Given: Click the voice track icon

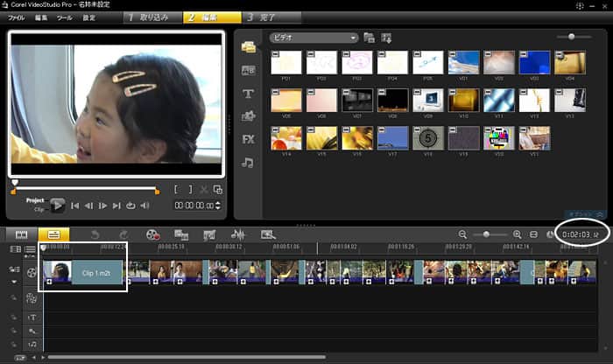Looking at the screenshot, I should pyautogui.click(x=32, y=332).
